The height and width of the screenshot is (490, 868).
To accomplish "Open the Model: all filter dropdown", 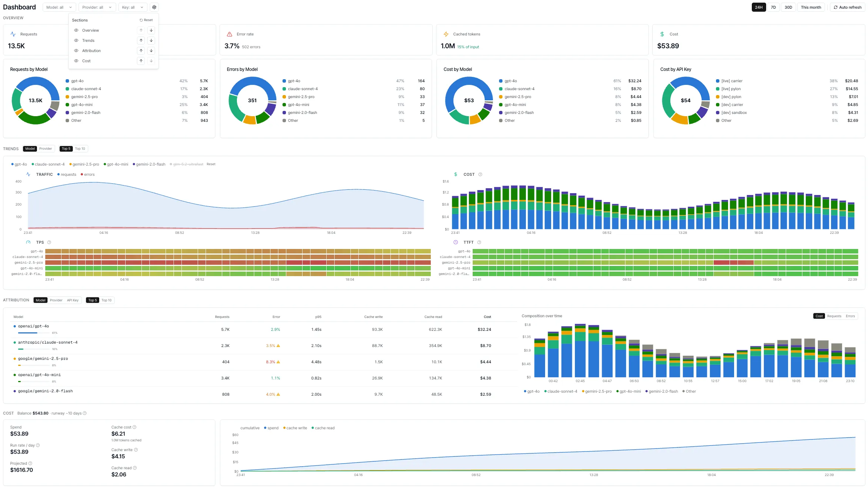I will click(59, 7).
